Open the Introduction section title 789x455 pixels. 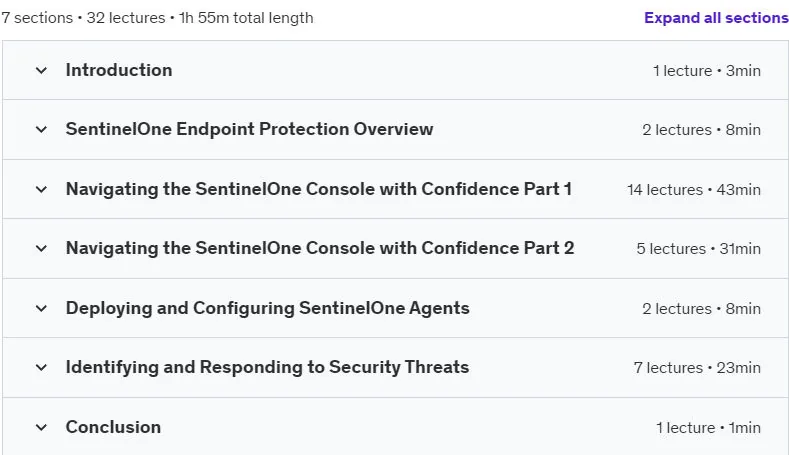click(x=119, y=70)
